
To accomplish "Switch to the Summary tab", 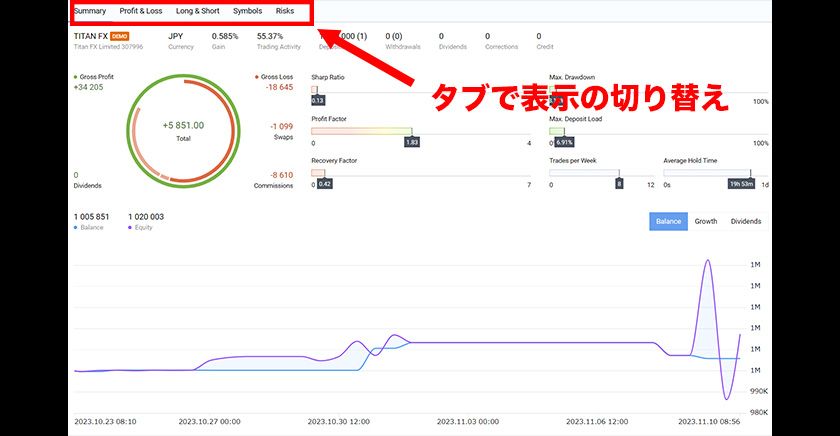I will [89, 11].
